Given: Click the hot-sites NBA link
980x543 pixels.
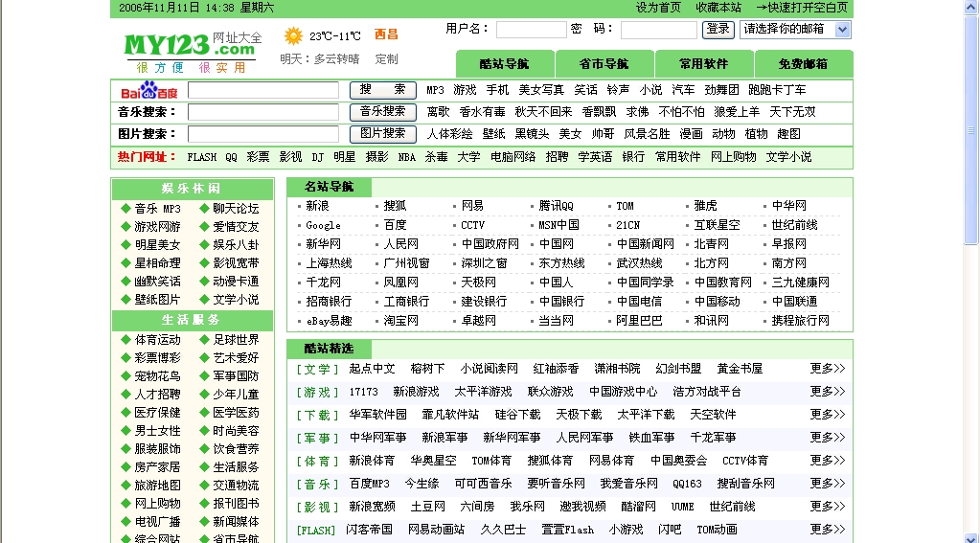Looking at the screenshot, I should pos(407,157).
